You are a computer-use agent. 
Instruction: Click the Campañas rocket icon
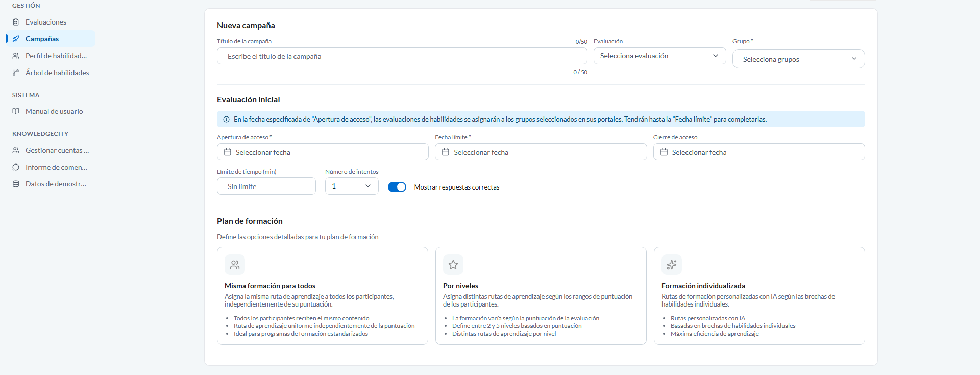point(16,39)
